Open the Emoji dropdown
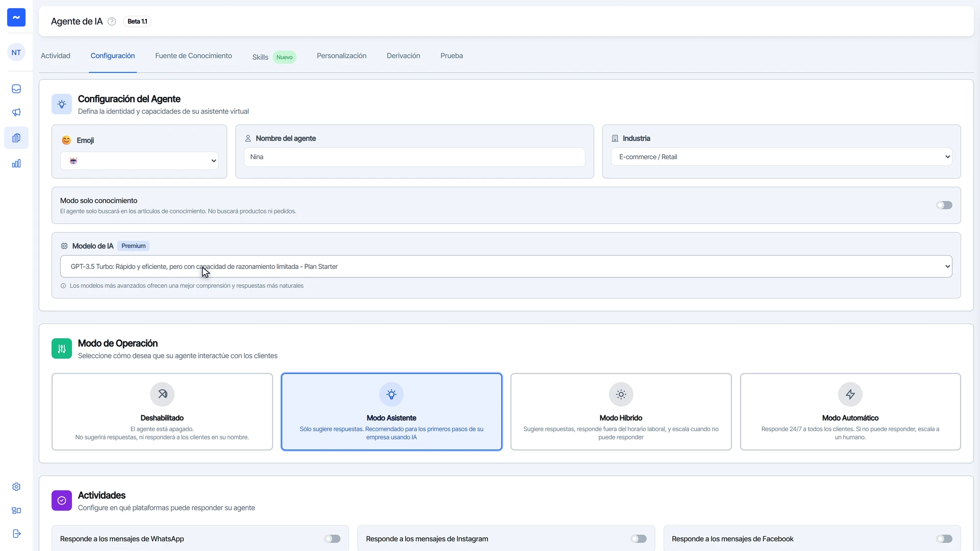 [139, 161]
